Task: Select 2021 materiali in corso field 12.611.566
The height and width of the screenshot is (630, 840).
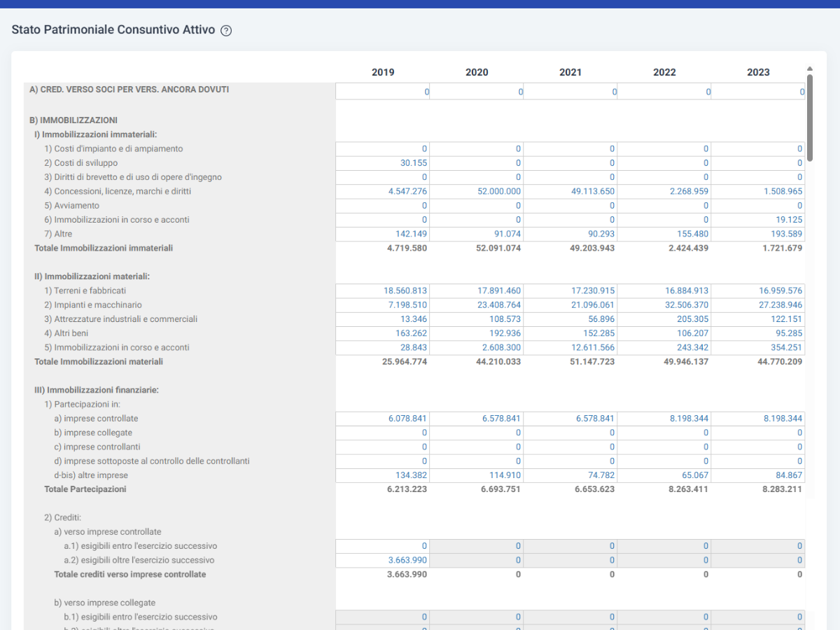Action: pyautogui.click(x=570, y=348)
